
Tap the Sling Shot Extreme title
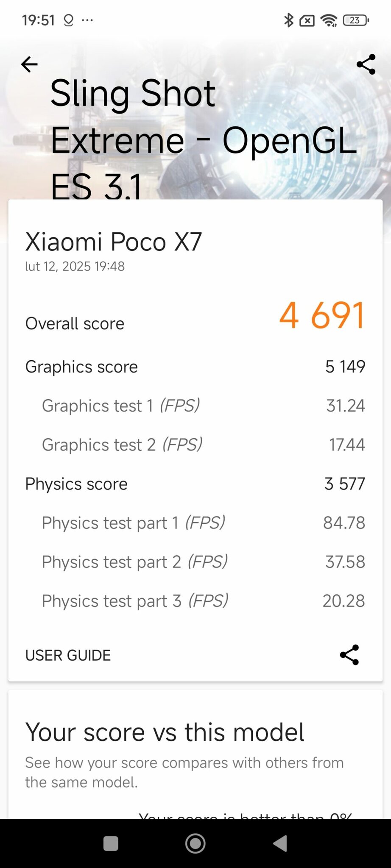click(x=203, y=139)
